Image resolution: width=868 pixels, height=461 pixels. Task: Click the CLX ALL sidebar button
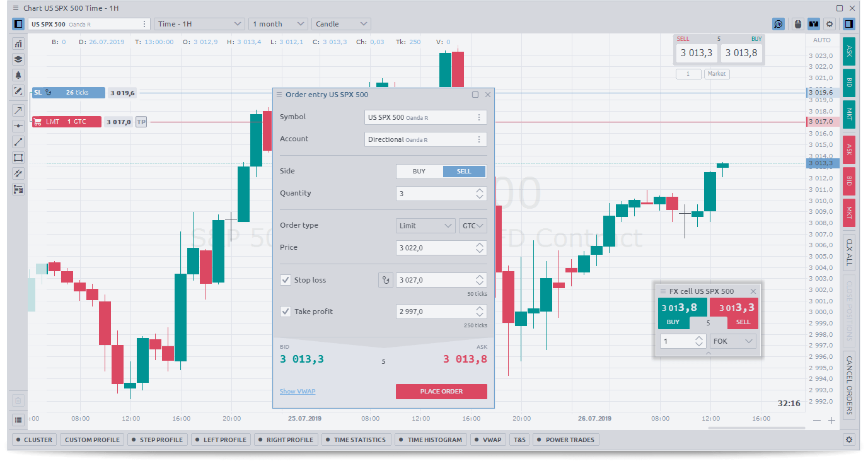point(849,252)
